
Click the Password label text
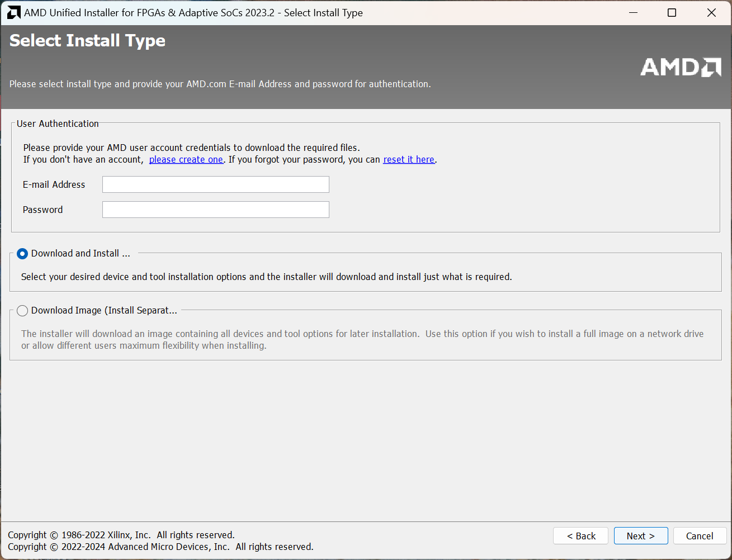(42, 210)
